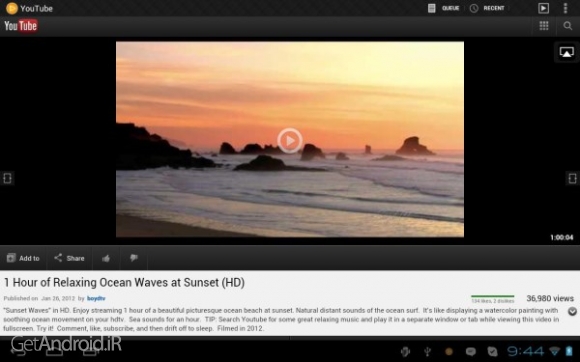Tap the orange YouTube app icon
Image resolution: width=580 pixels, height=362 pixels.
[x=12, y=8]
